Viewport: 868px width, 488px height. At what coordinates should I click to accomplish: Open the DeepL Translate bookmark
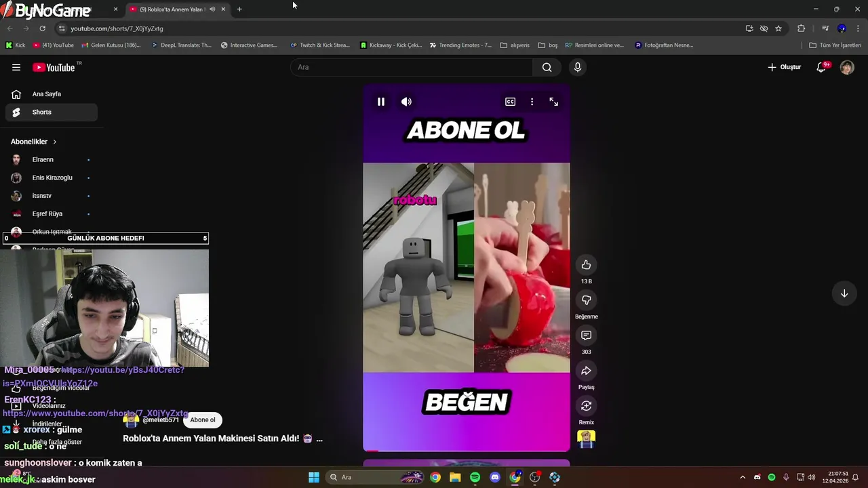(182, 45)
